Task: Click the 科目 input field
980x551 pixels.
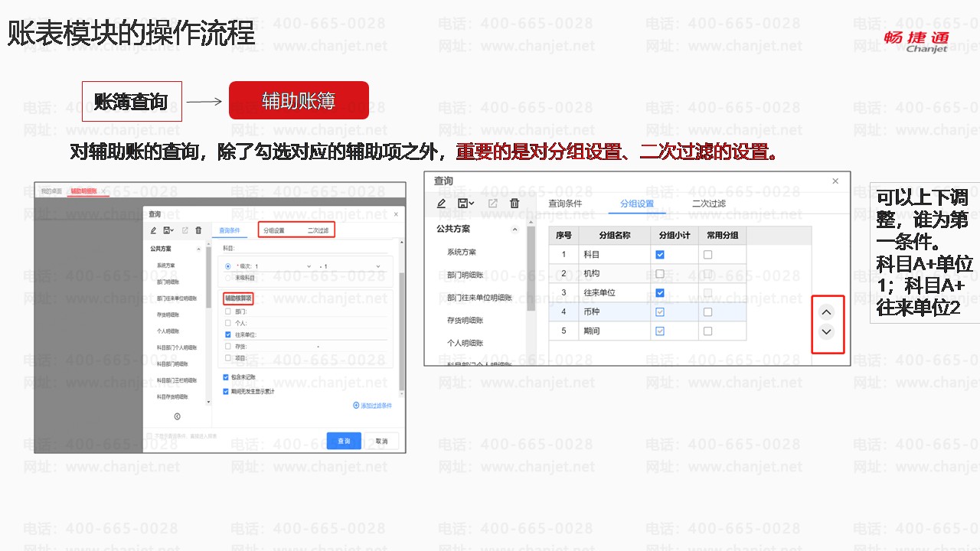Action: tap(309, 249)
